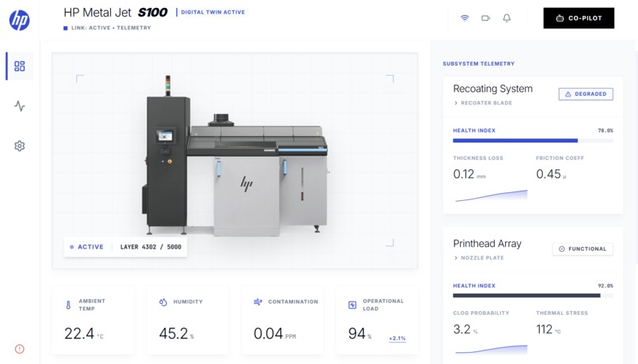Click the 0.12 mm thickness loss value

tap(469, 174)
